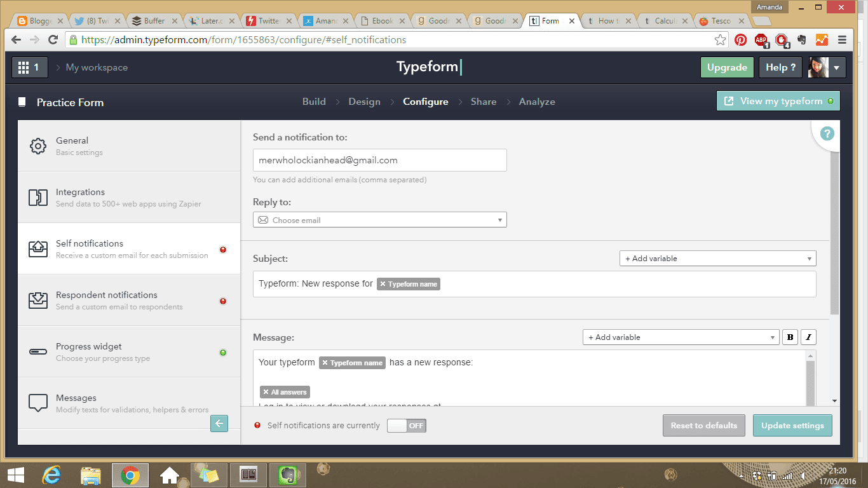Remove Typeform name variable from Message

[325, 363]
